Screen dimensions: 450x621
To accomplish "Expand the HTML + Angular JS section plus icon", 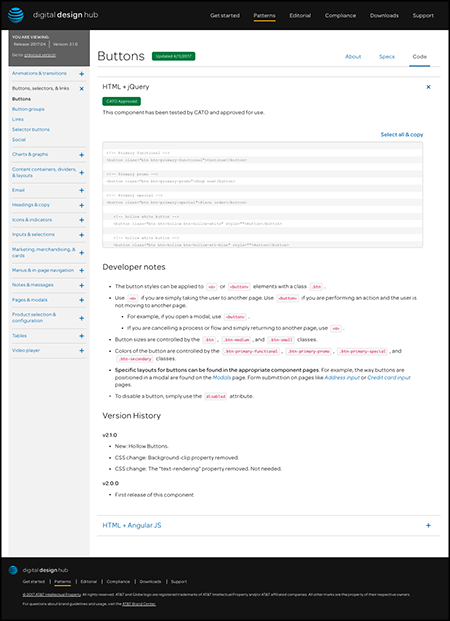I will [428, 526].
